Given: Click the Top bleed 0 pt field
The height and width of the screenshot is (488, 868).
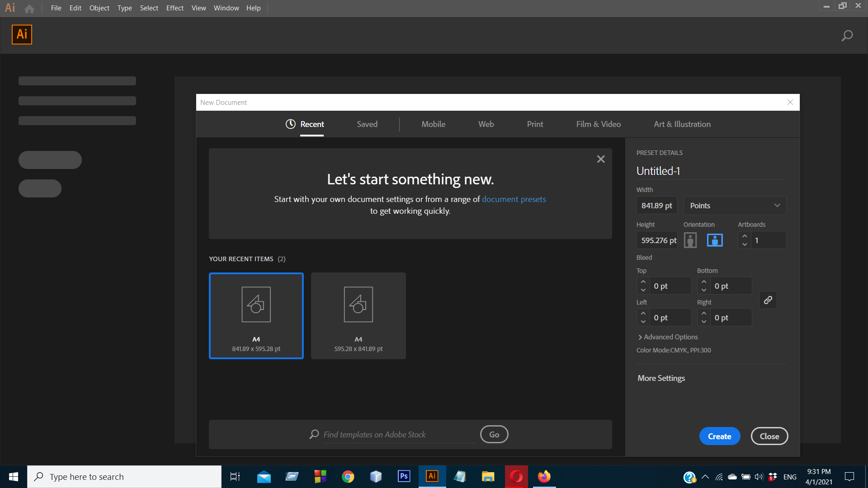Looking at the screenshot, I should [670, 286].
